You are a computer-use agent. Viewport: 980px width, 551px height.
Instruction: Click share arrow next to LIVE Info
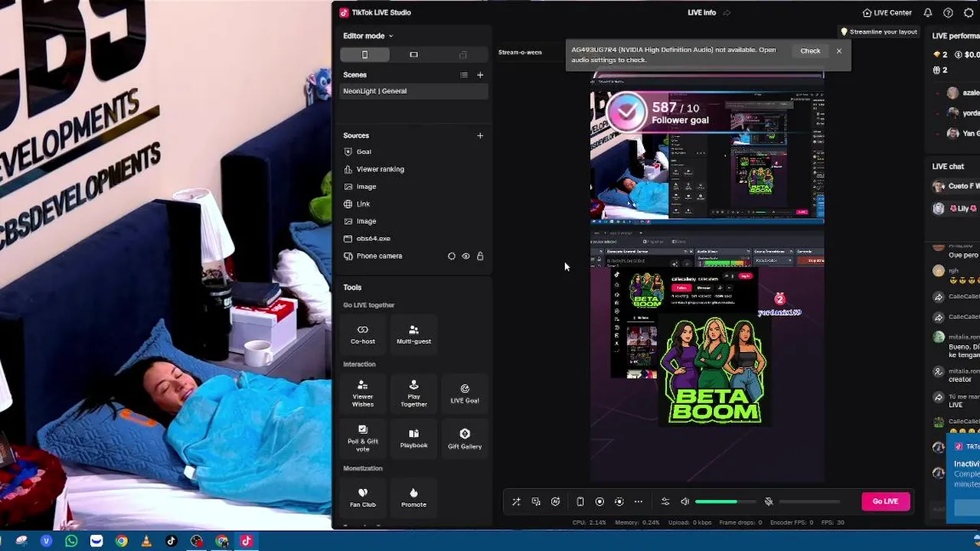click(x=727, y=12)
